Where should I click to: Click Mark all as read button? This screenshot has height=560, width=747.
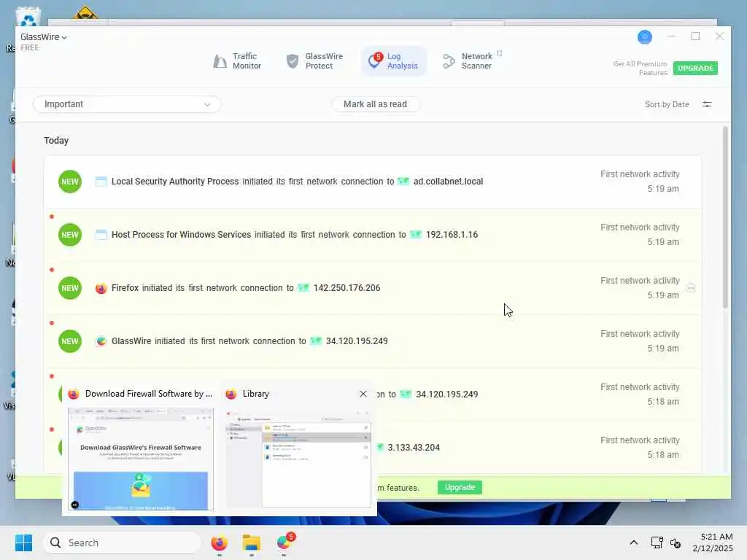[376, 104]
